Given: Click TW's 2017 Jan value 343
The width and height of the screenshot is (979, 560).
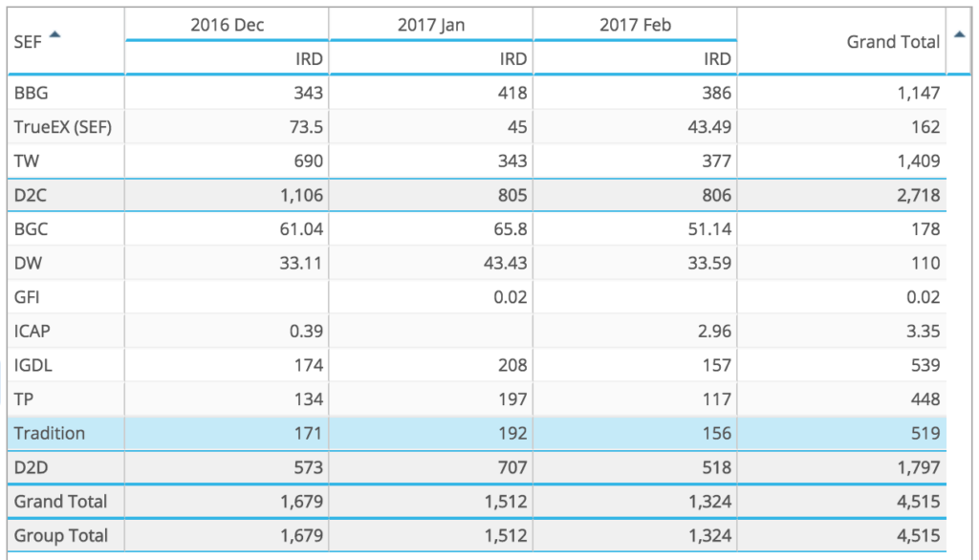Looking at the screenshot, I should tap(512, 162).
